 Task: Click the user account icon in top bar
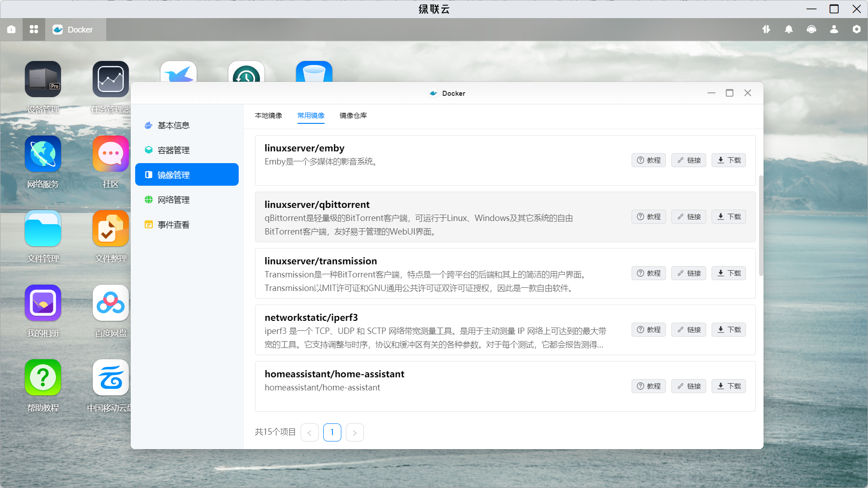834,29
